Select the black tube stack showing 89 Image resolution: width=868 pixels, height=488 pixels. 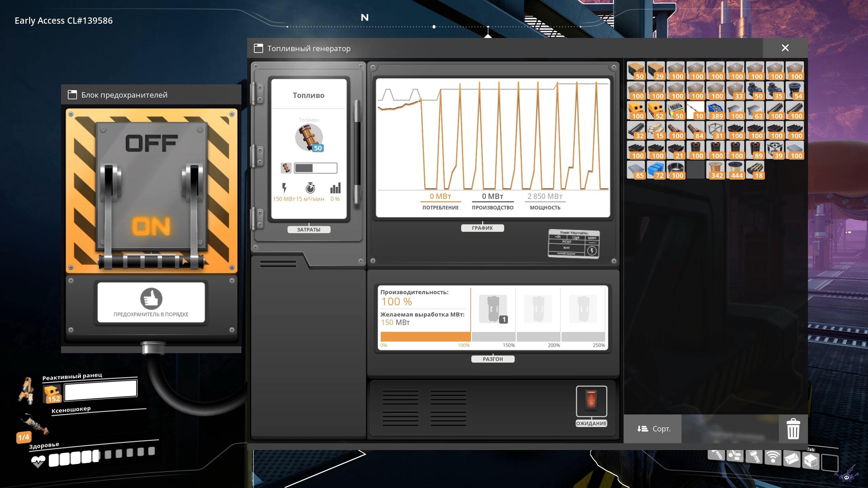click(755, 150)
